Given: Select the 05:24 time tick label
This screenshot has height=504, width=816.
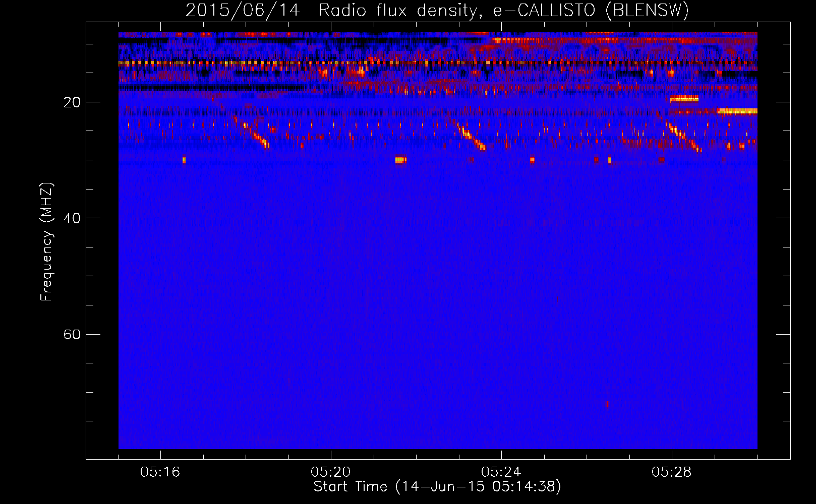Looking at the screenshot, I should point(501,472).
